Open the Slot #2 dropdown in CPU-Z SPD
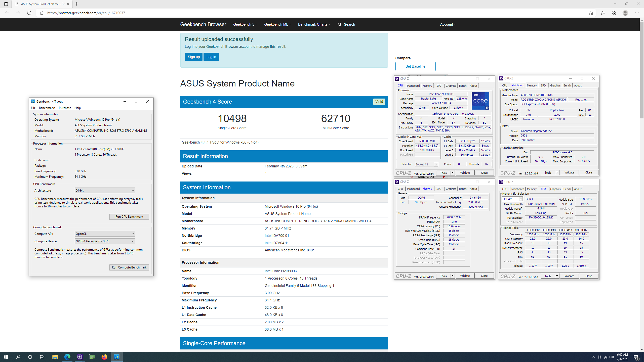Screen dimensions: 644x362 tap(512, 199)
